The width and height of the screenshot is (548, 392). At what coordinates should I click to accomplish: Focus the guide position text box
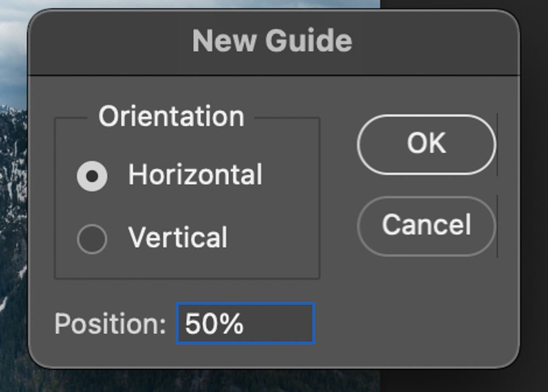coord(245,323)
